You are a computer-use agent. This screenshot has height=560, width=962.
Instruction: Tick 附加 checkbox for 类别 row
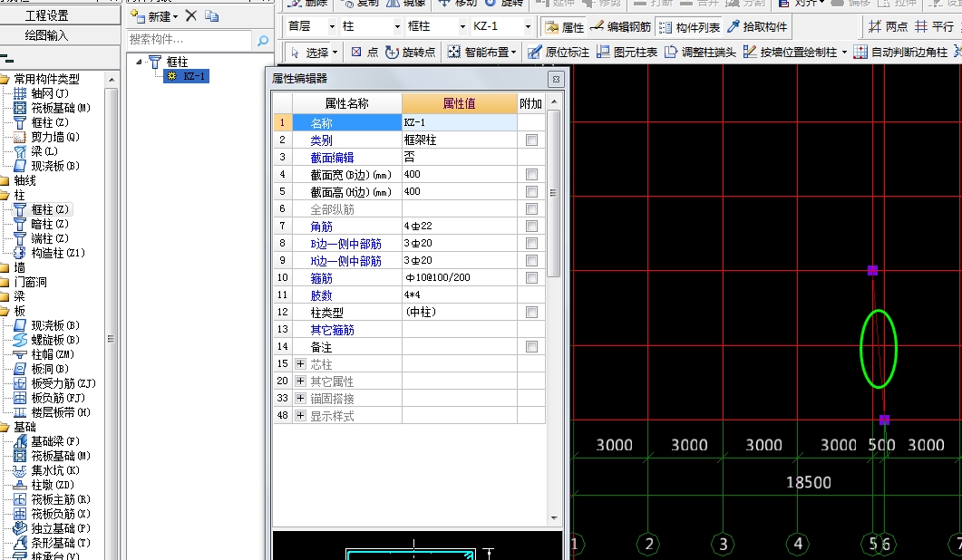(531, 140)
